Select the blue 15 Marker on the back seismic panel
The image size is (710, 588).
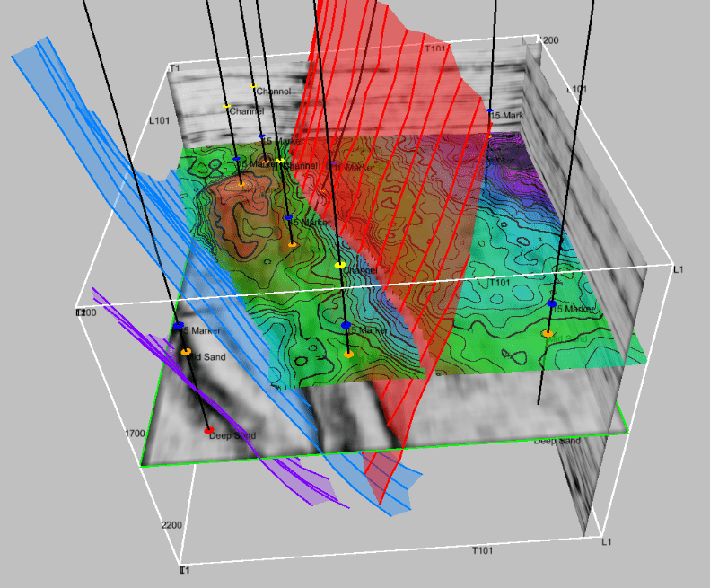pyautogui.click(x=490, y=110)
